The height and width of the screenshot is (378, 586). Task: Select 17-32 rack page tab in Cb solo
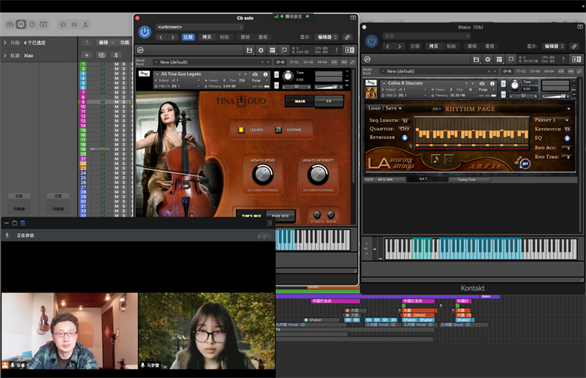click(x=294, y=62)
